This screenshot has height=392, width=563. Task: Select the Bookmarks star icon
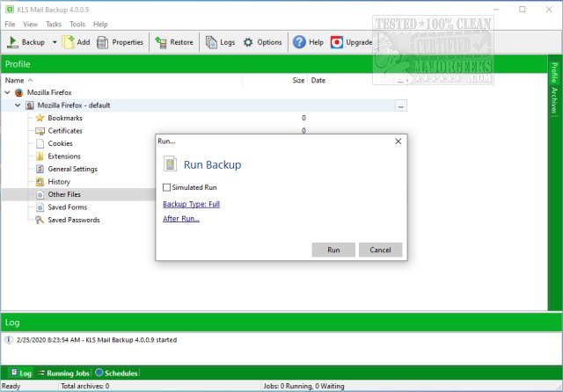click(x=40, y=118)
